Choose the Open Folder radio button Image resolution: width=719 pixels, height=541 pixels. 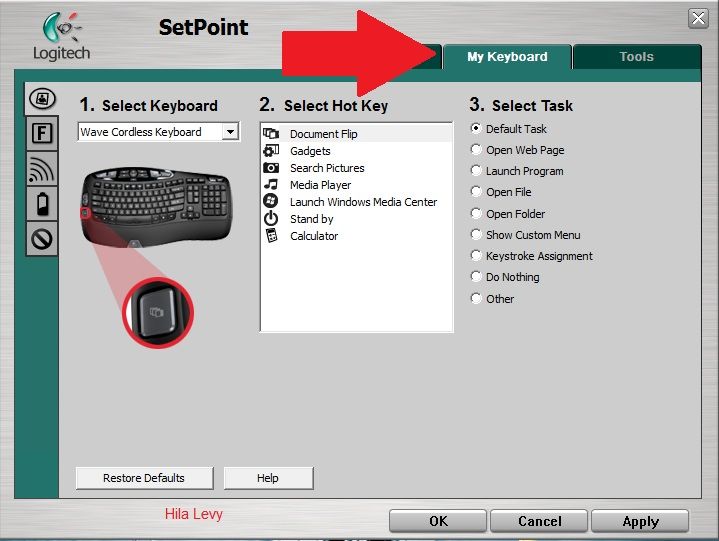476,214
